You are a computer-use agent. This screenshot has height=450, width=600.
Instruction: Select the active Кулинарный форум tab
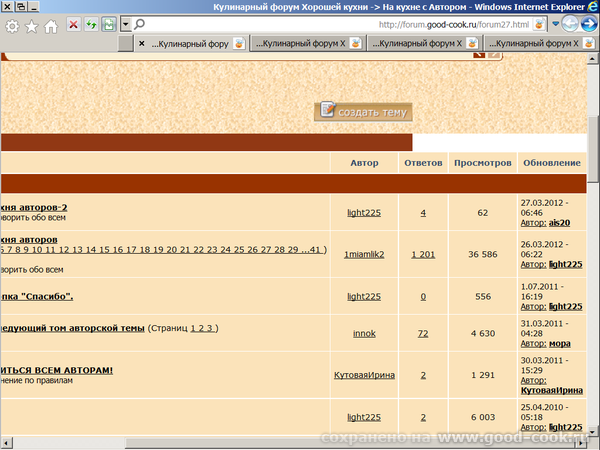click(x=190, y=44)
